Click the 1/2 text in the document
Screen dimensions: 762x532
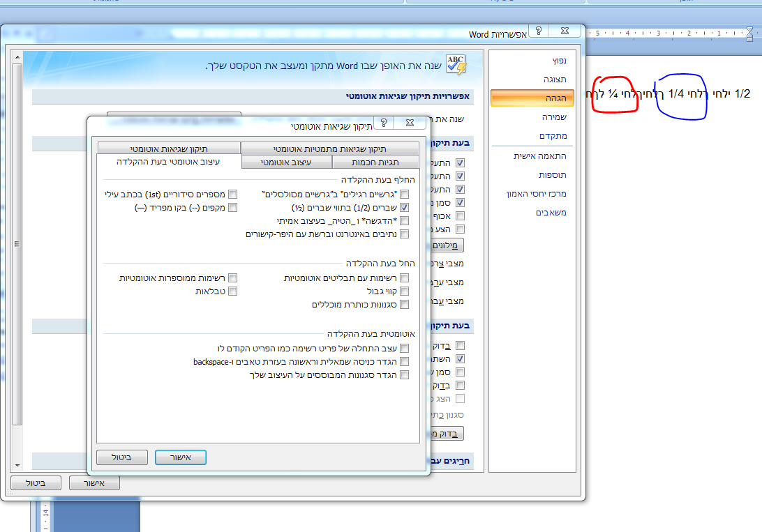tap(742, 93)
